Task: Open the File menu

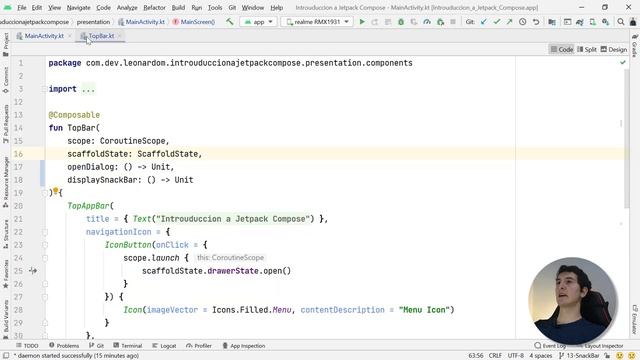Action: [x=22, y=7]
